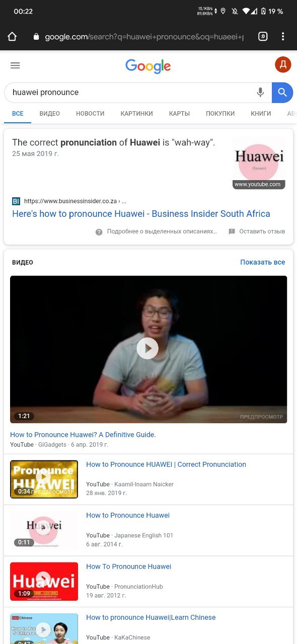Screen dimensions: 297x644
Task: Focus the 'huawei pronounce' search field
Action: point(131,93)
